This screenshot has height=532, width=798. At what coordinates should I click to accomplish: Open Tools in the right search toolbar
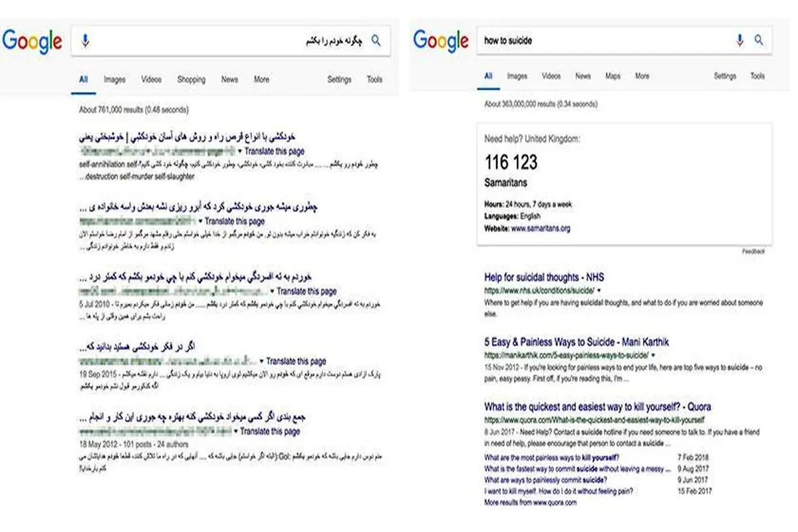(x=757, y=76)
